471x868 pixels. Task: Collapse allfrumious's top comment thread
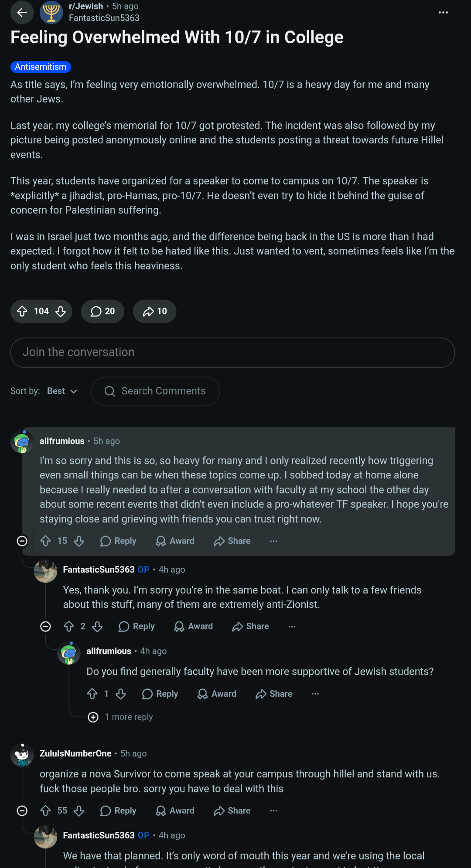point(22,541)
